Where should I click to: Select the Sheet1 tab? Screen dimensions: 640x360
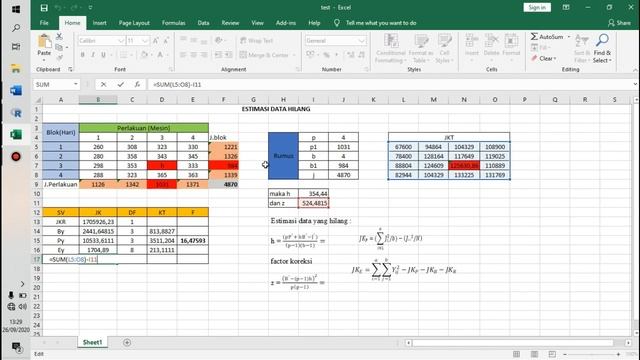click(x=92, y=342)
